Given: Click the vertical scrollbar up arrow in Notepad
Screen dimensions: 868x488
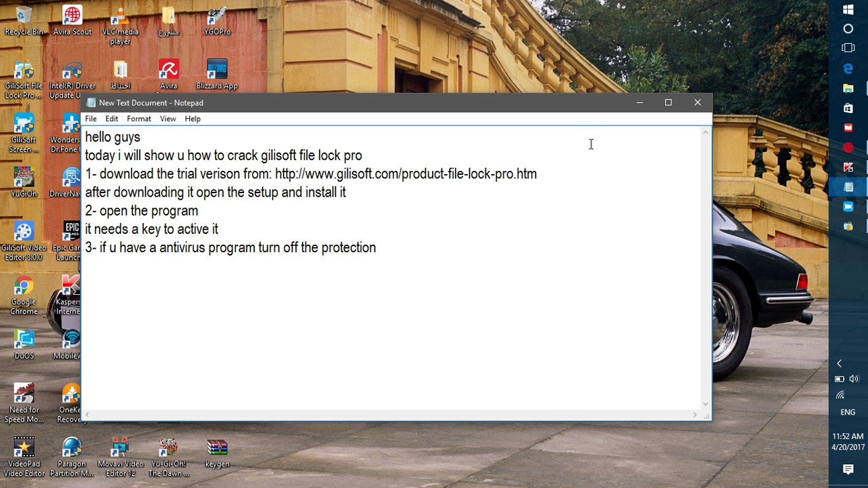Looking at the screenshot, I should pyautogui.click(x=705, y=132).
